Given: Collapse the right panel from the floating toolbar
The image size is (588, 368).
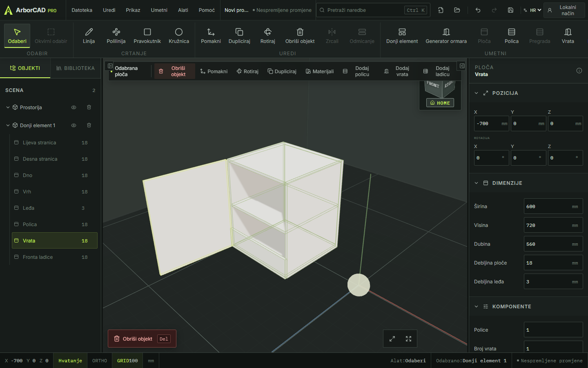Looking at the screenshot, I should (x=462, y=66).
